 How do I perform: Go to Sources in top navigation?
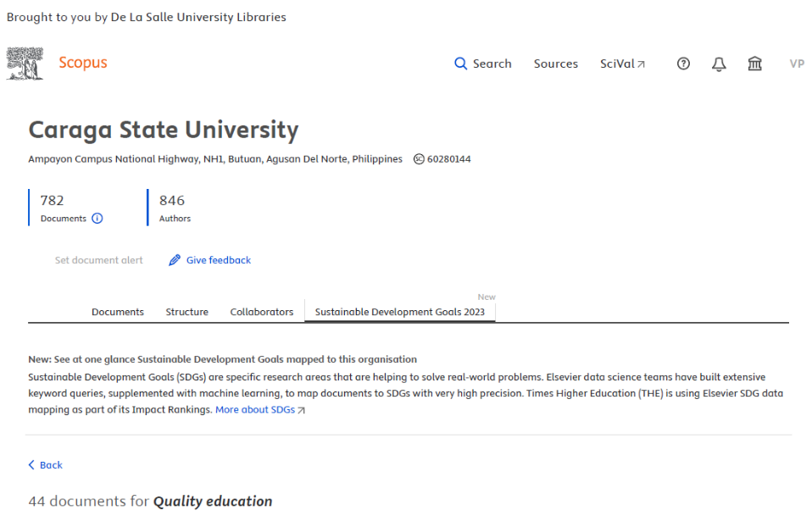coord(555,64)
